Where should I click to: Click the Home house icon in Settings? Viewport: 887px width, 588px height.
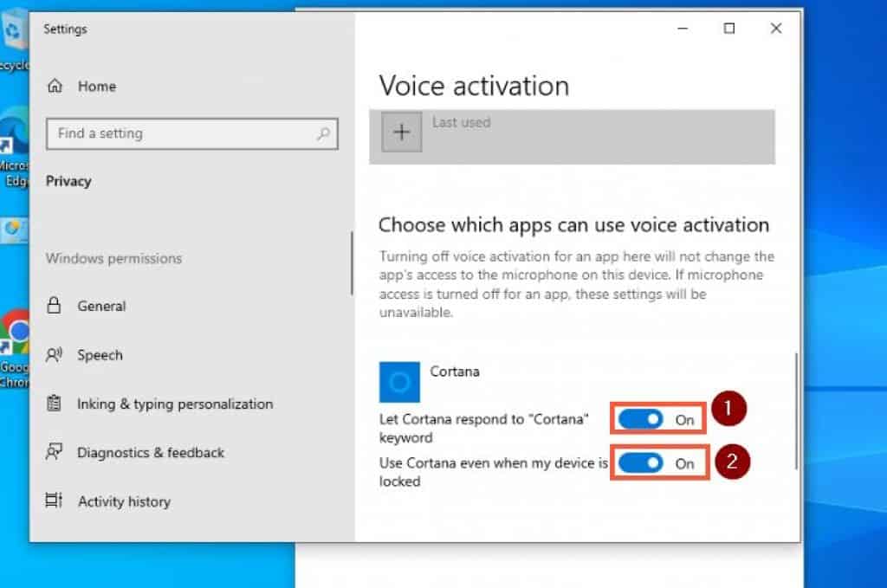pos(55,86)
